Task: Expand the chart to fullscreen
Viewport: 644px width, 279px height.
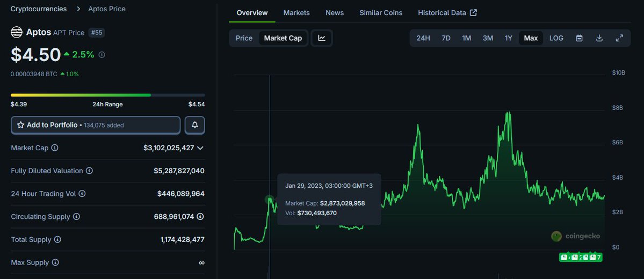Action: [620, 38]
